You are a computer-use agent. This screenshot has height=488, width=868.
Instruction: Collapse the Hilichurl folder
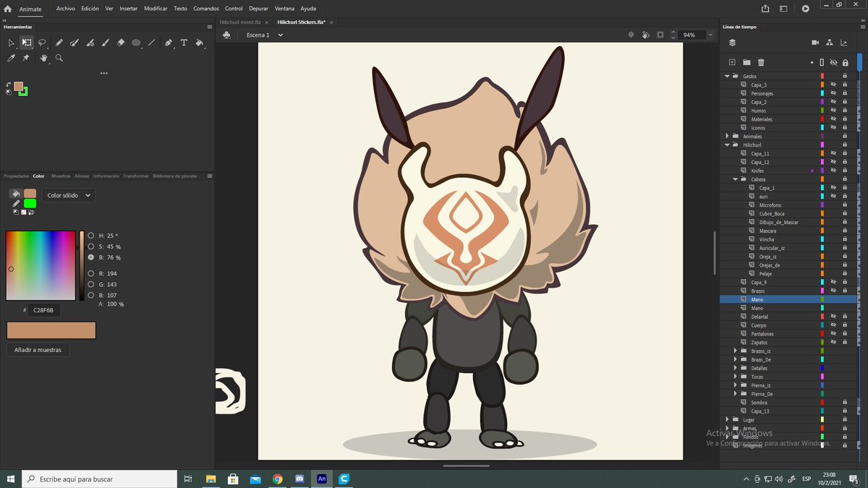coord(728,145)
